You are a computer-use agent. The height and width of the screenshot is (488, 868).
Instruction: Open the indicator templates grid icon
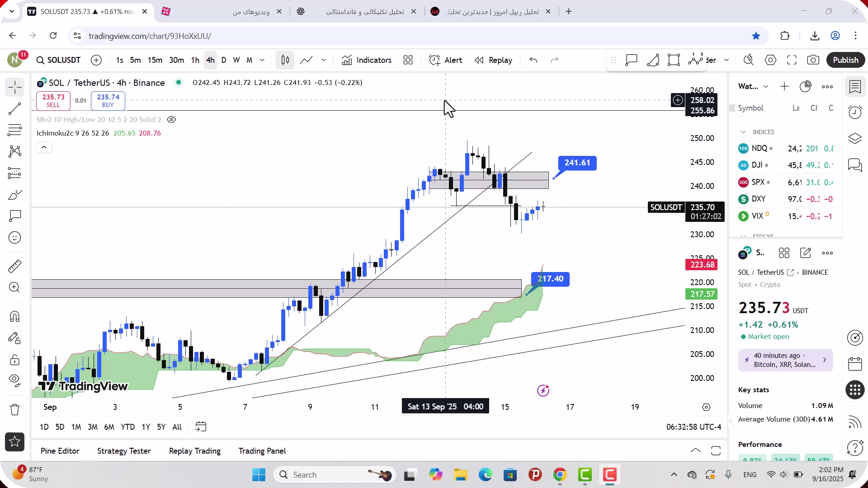[408, 60]
